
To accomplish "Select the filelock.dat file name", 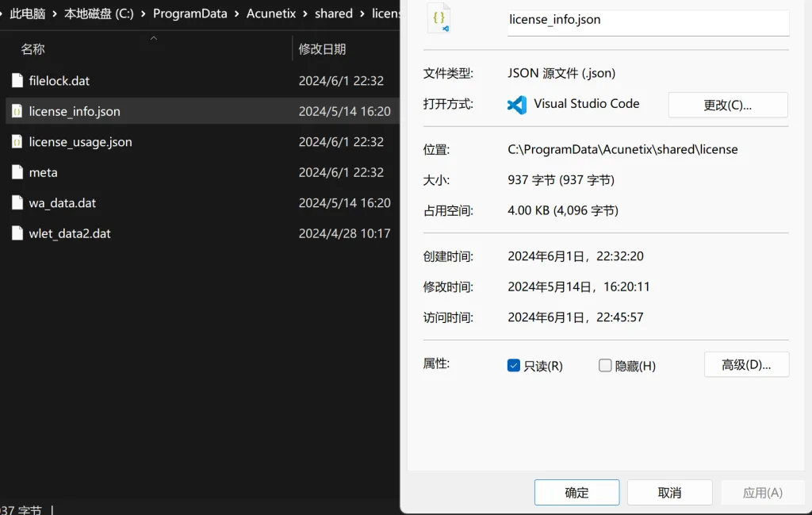I will 59,81.
